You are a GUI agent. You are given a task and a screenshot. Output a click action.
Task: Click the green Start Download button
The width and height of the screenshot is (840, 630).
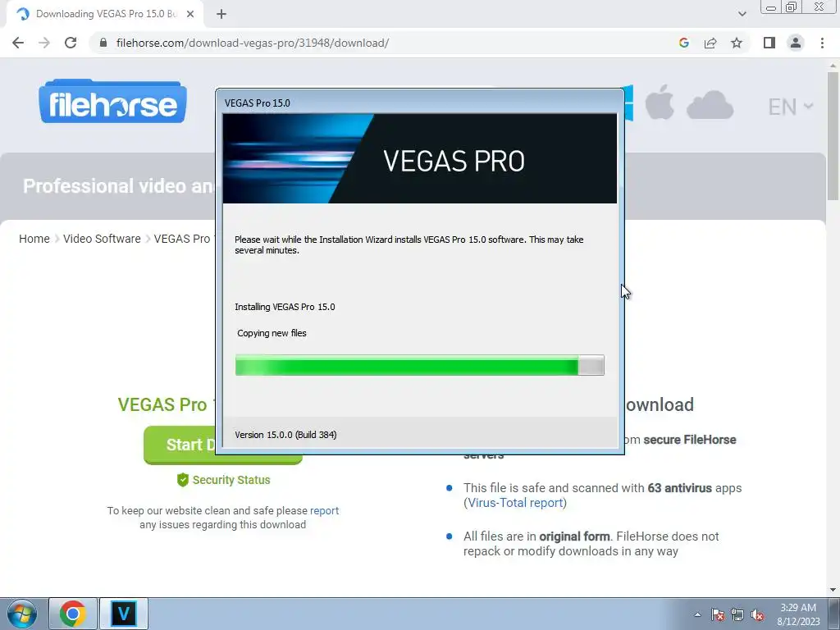tap(180, 445)
